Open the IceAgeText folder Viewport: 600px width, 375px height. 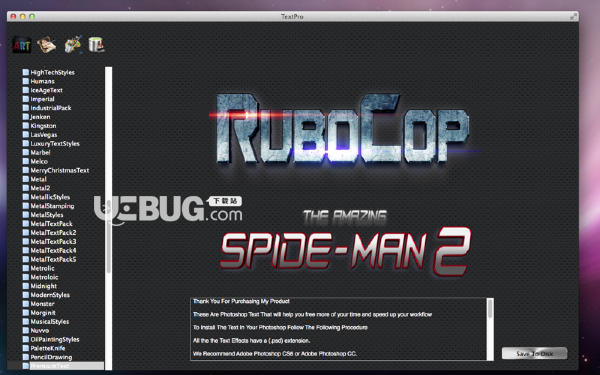42,90
